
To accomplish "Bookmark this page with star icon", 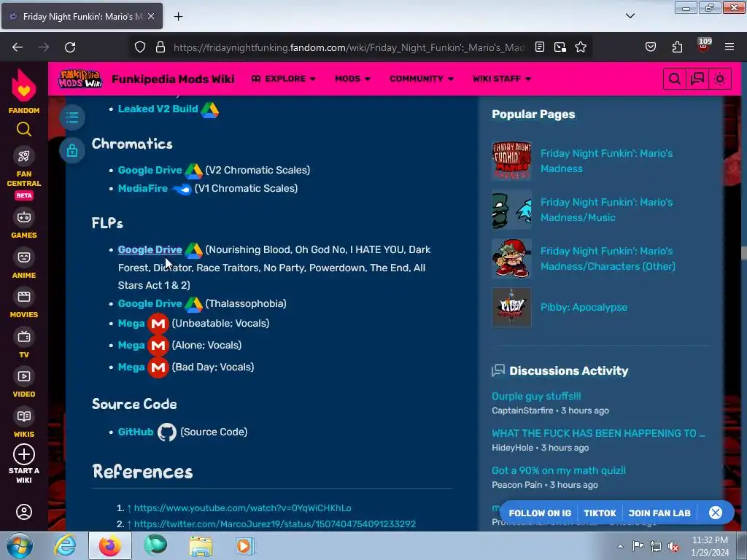I will click(580, 47).
